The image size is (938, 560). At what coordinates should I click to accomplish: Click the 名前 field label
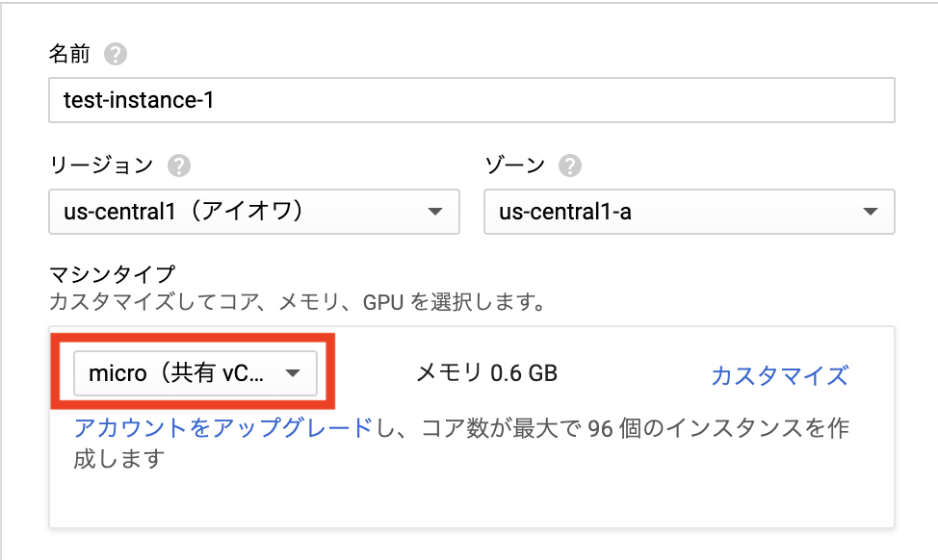tap(69, 54)
